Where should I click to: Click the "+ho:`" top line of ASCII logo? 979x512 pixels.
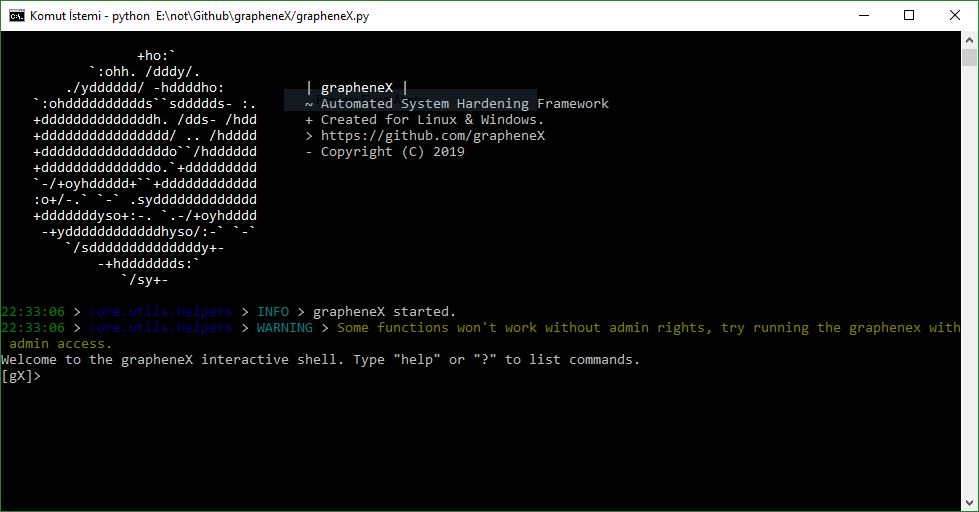point(157,56)
